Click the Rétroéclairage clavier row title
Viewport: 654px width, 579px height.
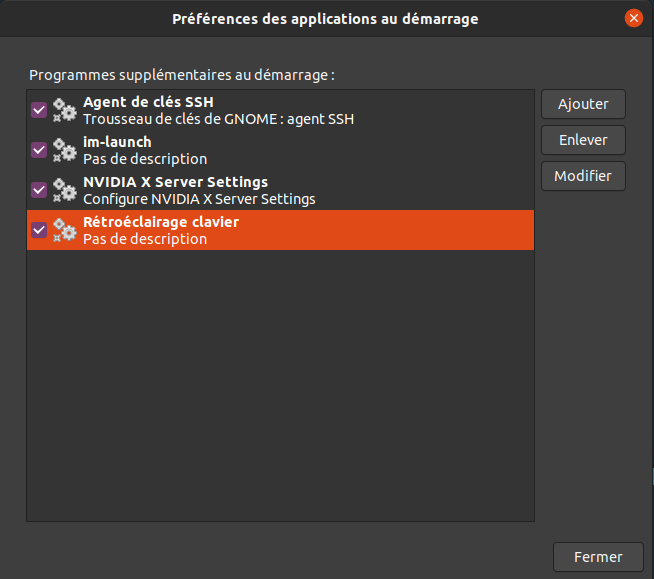click(x=161, y=222)
